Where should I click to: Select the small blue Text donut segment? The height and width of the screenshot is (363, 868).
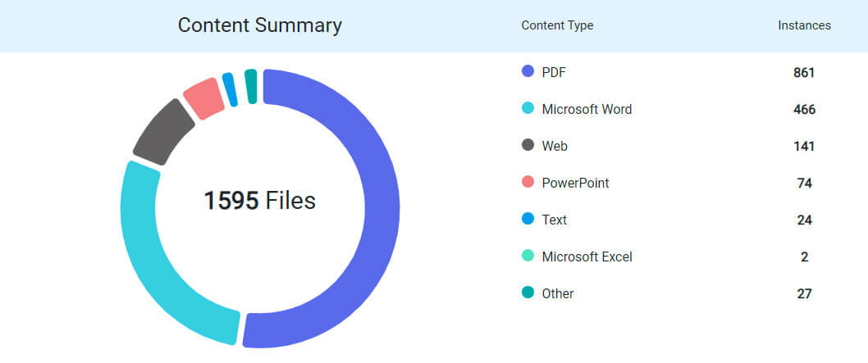coord(230,89)
